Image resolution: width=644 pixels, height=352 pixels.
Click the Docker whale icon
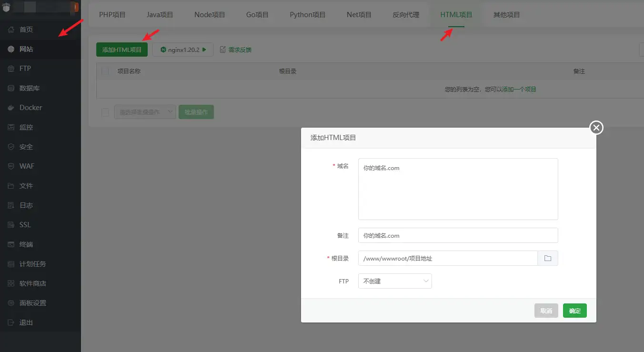coord(11,108)
